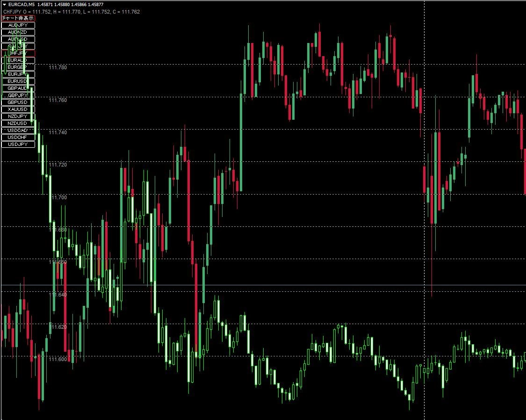Click the triangle arrow beside EURCAD,M5
The width and height of the screenshot is (526, 420).
pyautogui.click(x=4, y=5)
